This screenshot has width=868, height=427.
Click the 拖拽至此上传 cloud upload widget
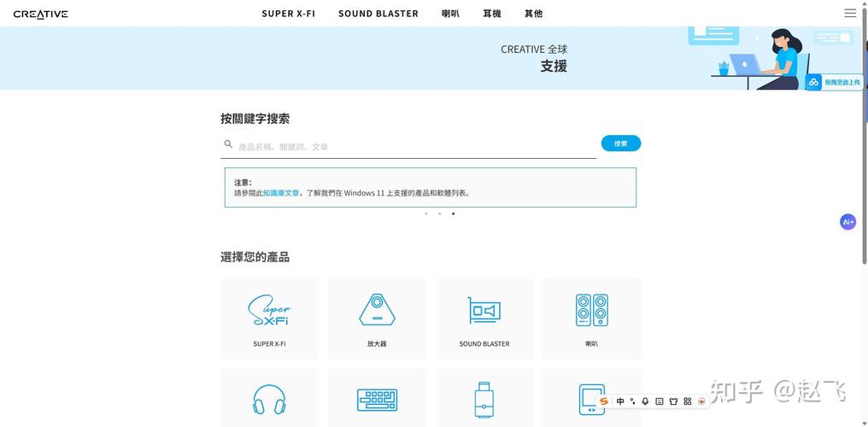(834, 82)
